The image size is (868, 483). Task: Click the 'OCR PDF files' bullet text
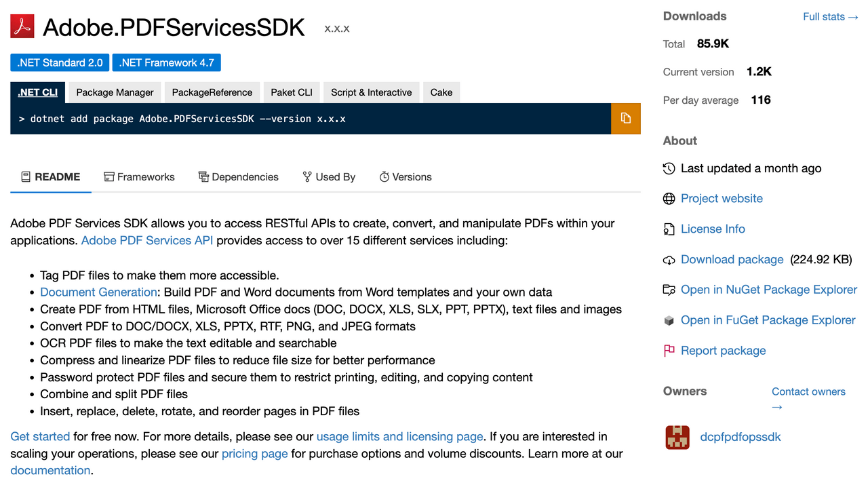click(189, 343)
